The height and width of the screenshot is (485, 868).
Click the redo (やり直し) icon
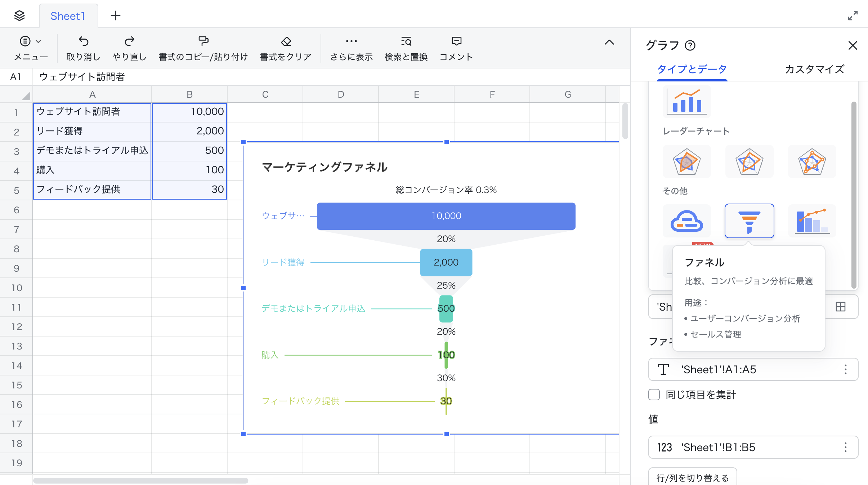(129, 41)
